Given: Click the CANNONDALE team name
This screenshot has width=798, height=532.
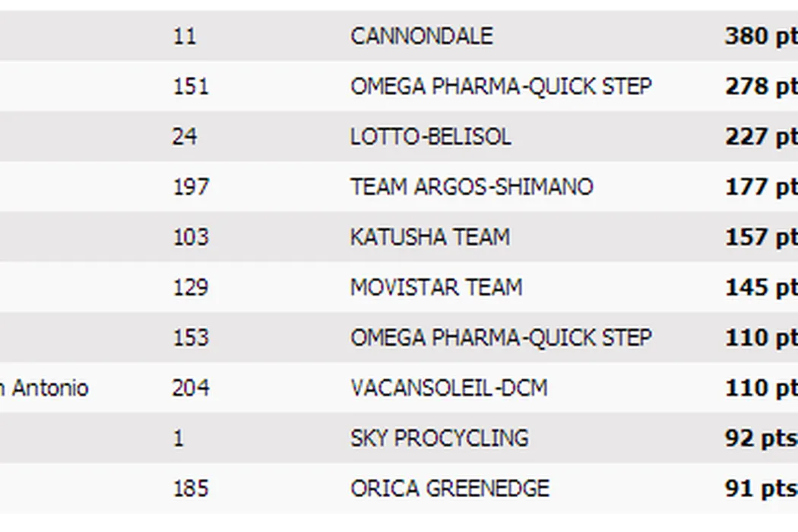Looking at the screenshot, I should pos(421,36).
